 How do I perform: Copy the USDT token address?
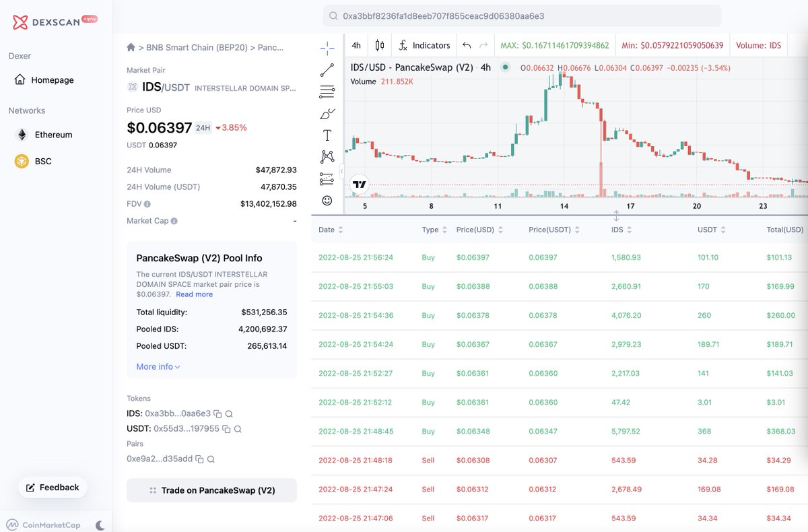coord(226,429)
